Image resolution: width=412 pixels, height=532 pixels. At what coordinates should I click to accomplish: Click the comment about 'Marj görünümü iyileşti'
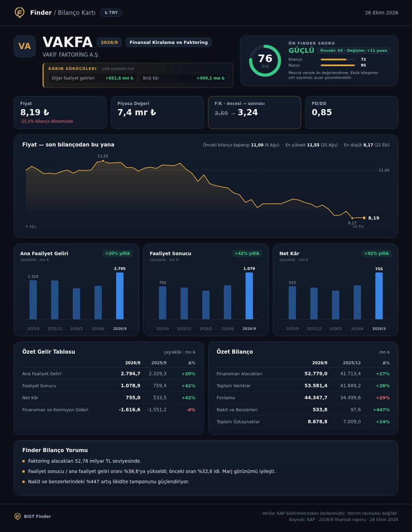152,471
